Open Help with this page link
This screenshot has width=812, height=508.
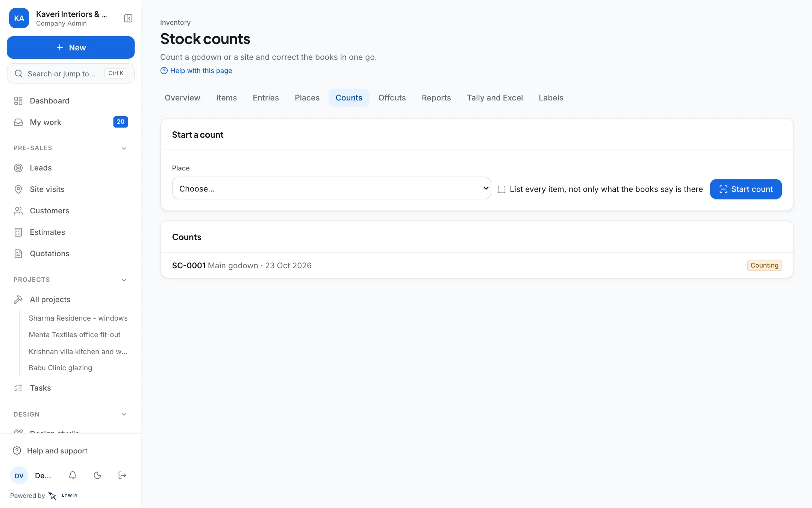196,71
